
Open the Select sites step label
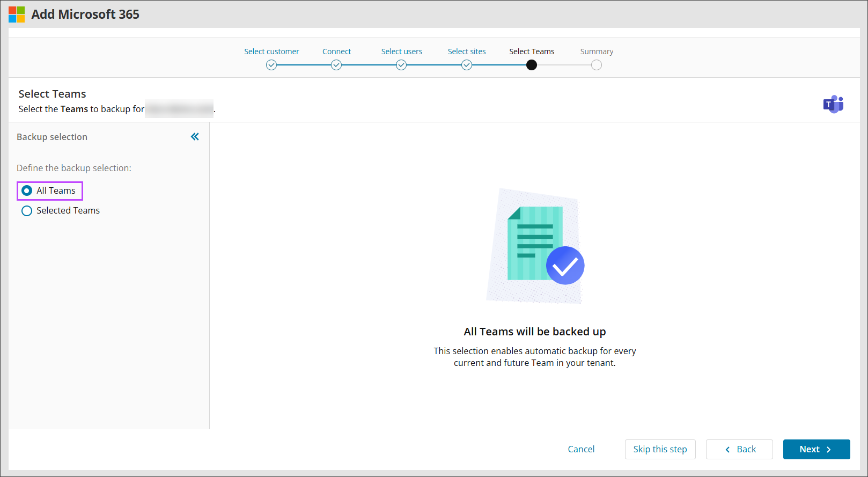(x=467, y=52)
